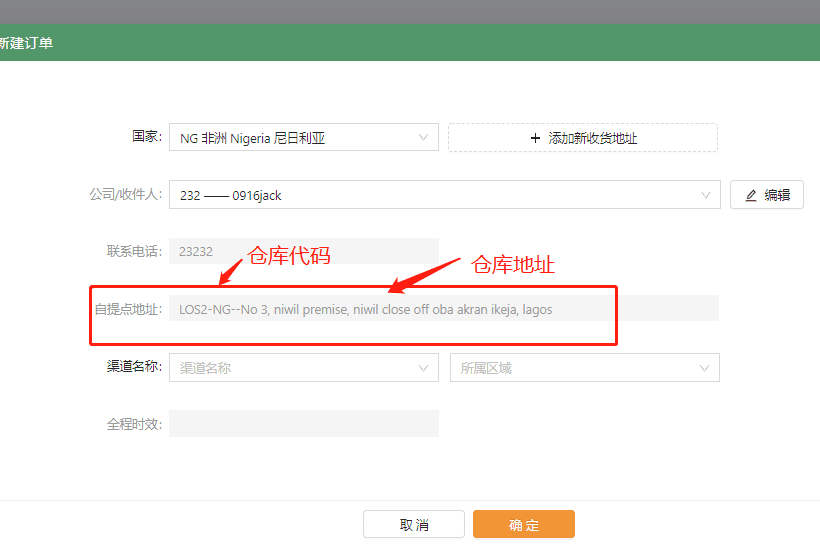Click the 自提点地址 field with LOS2-NG address
The width and height of the screenshot is (820, 546).
point(366,310)
